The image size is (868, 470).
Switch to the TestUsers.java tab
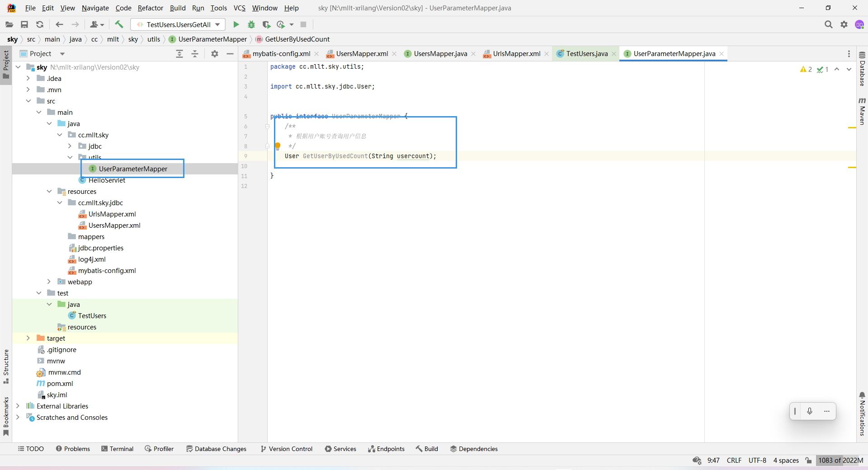[587, 54]
